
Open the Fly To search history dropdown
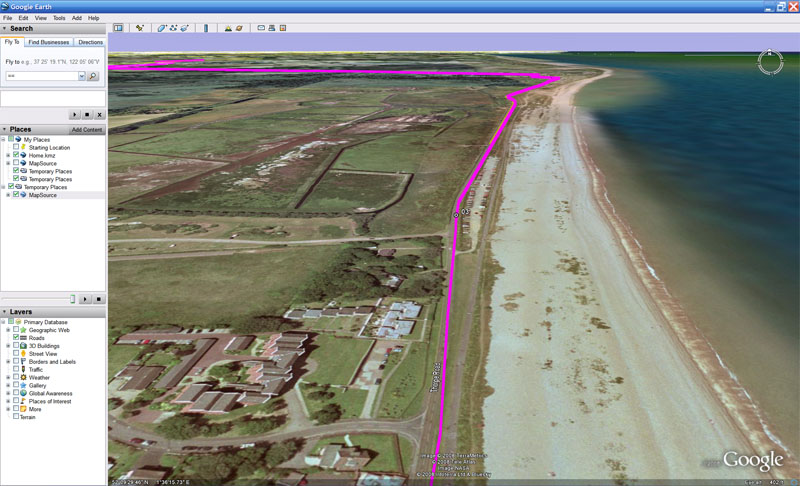pos(82,76)
